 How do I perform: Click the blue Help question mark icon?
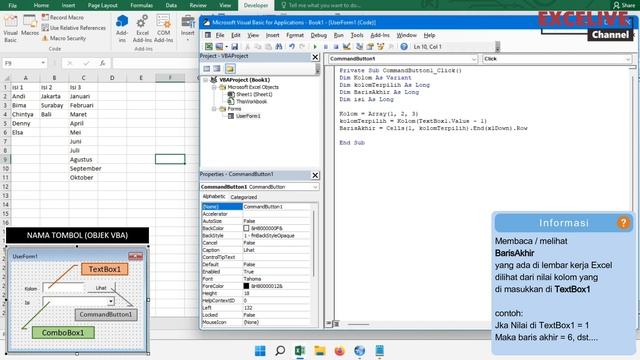point(404,47)
